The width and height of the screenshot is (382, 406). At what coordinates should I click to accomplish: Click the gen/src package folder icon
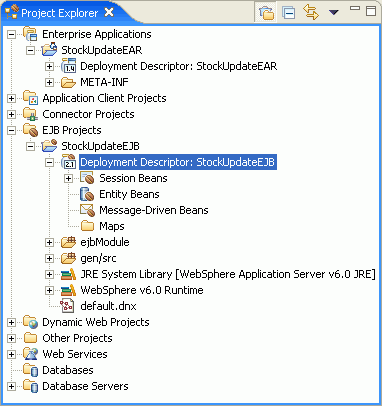tap(69, 258)
